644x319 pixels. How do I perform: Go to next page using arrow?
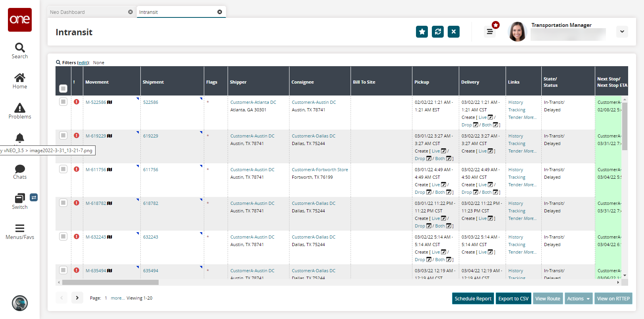coord(77,298)
